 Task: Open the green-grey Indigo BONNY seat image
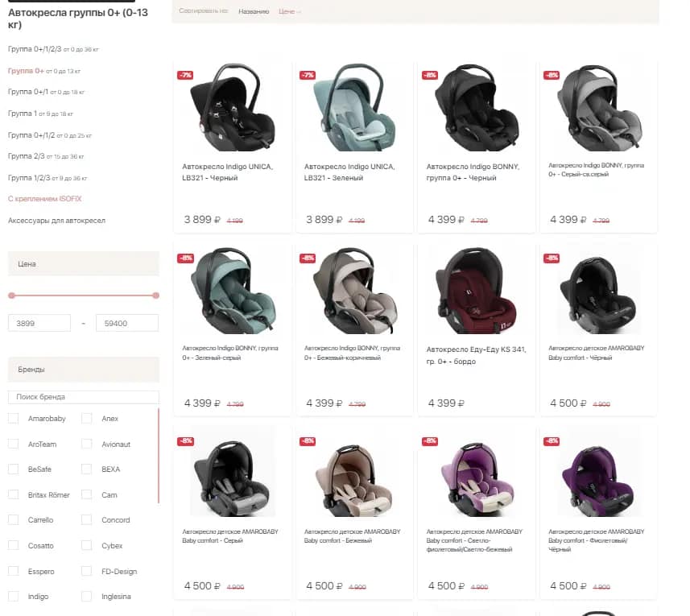233,291
